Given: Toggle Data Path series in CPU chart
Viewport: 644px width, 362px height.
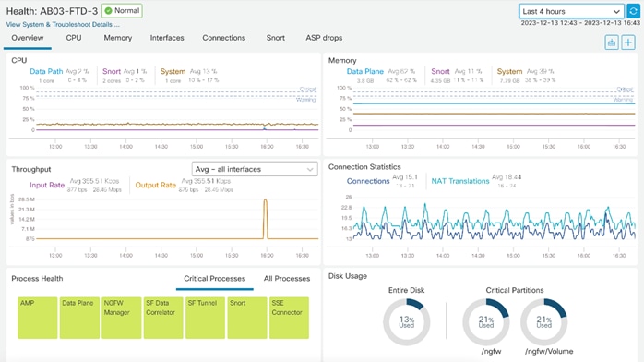Looking at the screenshot, I should point(46,71).
